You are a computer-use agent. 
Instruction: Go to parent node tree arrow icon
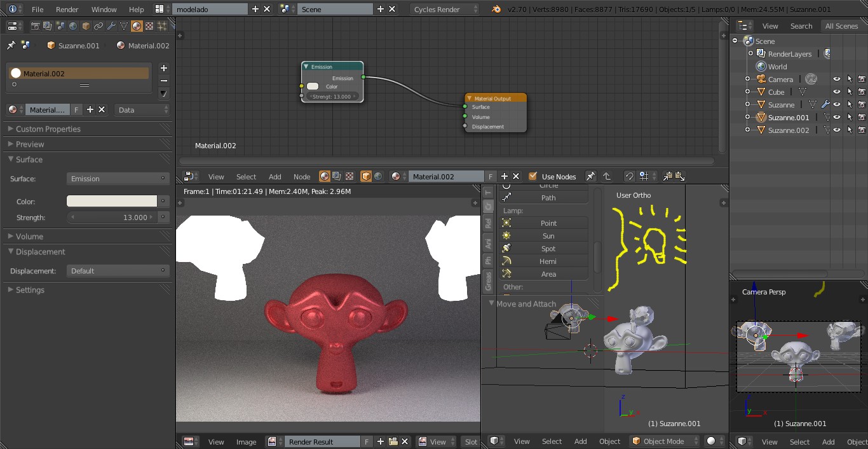(x=607, y=176)
